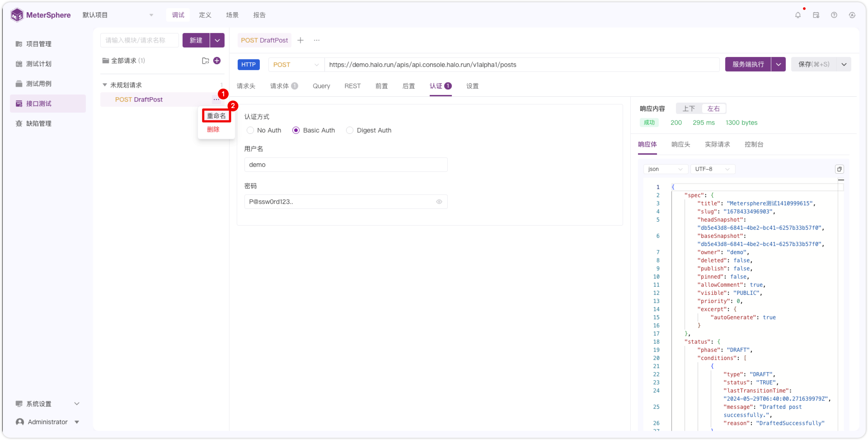Open the UTF-8 encoding dropdown
868x440 pixels.
pyautogui.click(x=713, y=169)
